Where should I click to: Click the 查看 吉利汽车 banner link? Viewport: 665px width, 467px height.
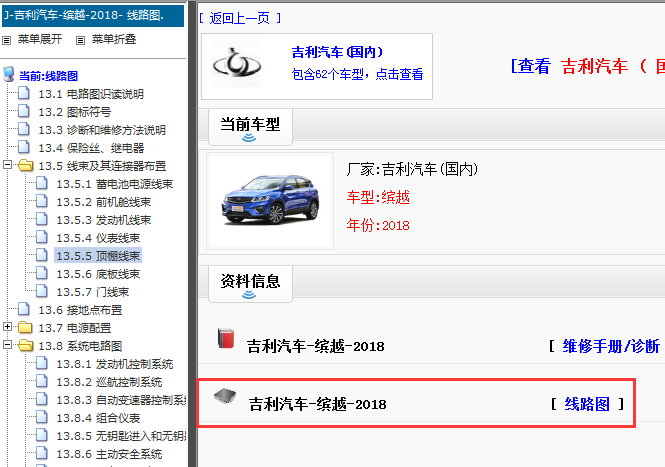587,66
